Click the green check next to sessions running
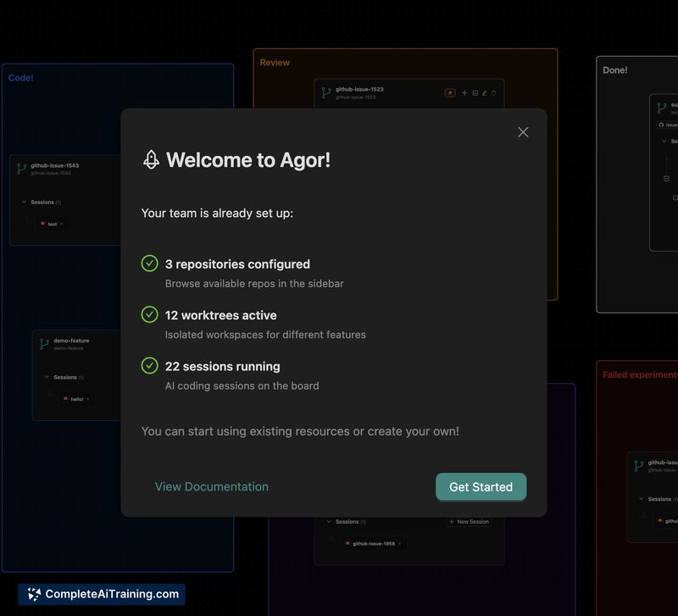This screenshot has height=616, width=678. (x=150, y=366)
